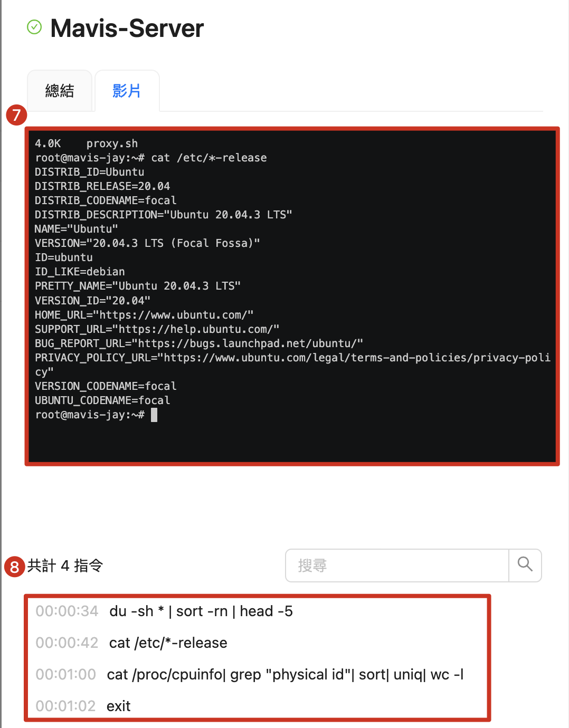Click the Mavis-Server page title

pos(127,28)
